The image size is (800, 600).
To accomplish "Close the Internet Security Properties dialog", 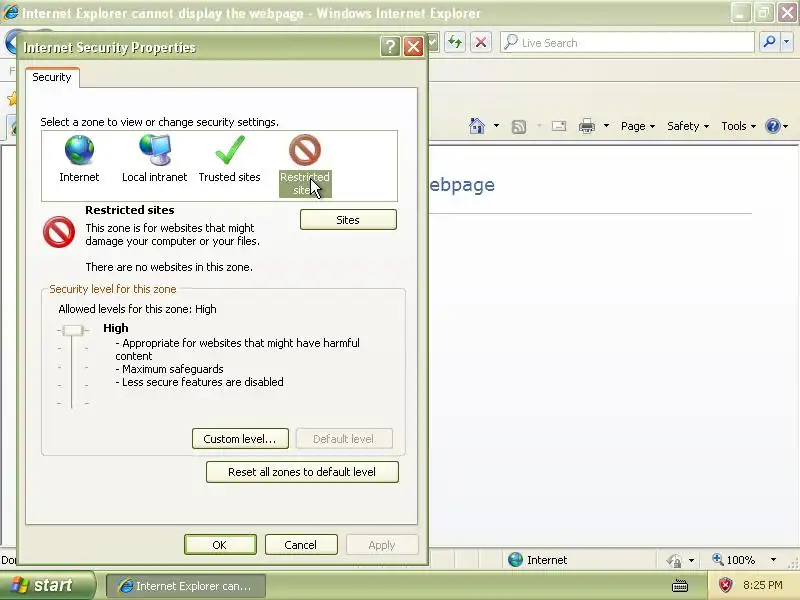I will tap(413, 47).
